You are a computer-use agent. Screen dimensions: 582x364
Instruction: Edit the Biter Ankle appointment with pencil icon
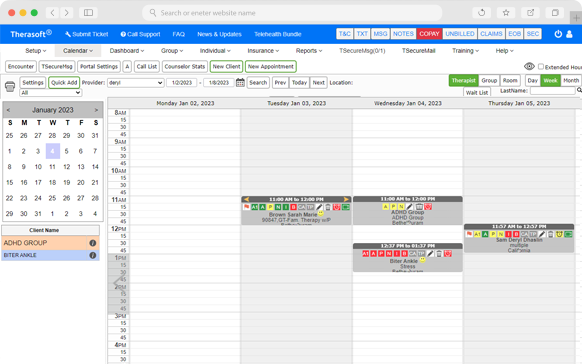coord(430,254)
